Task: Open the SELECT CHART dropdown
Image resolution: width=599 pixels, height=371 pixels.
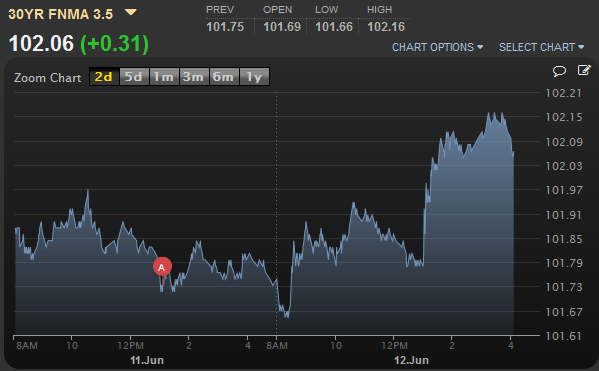Action: (x=541, y=47)
